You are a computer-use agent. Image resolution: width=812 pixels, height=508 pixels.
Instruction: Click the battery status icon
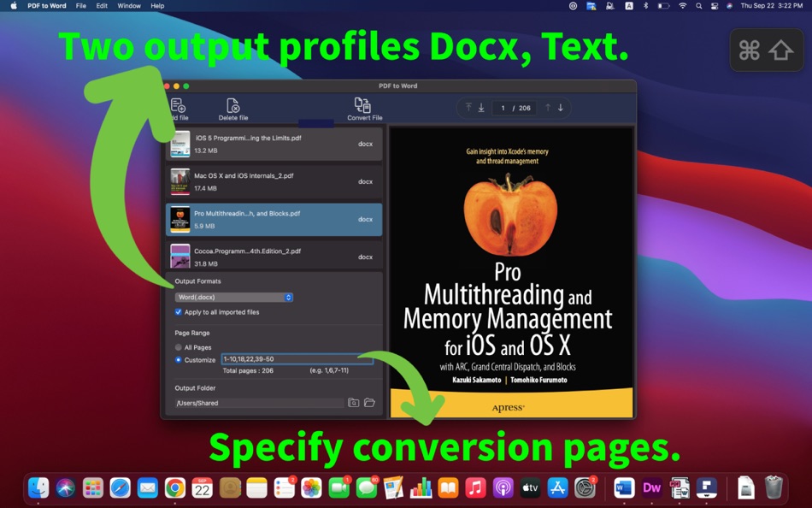coord(663,6)
